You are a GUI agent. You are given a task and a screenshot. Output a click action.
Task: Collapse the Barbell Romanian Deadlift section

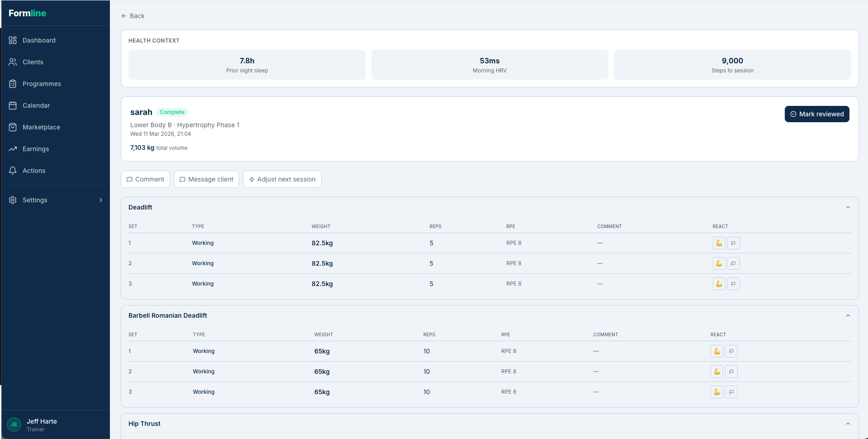pos(848,315)
